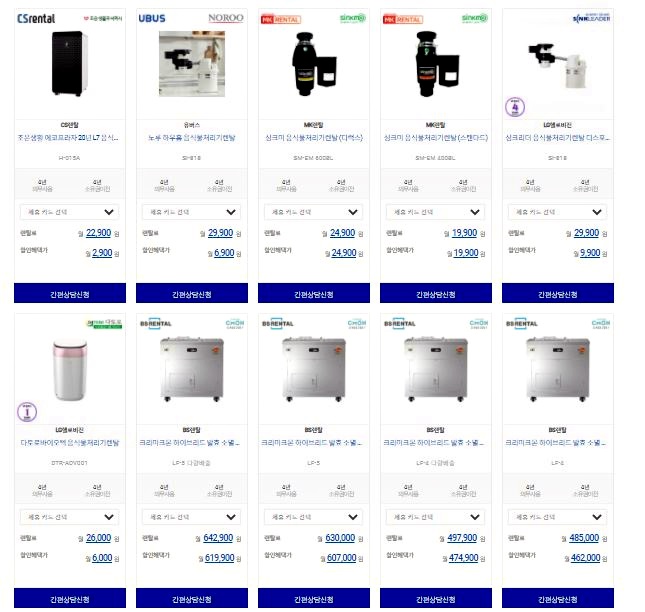
Task: Click the sinkmi logo on the 24,900 card
Action: tap(353, 18)
